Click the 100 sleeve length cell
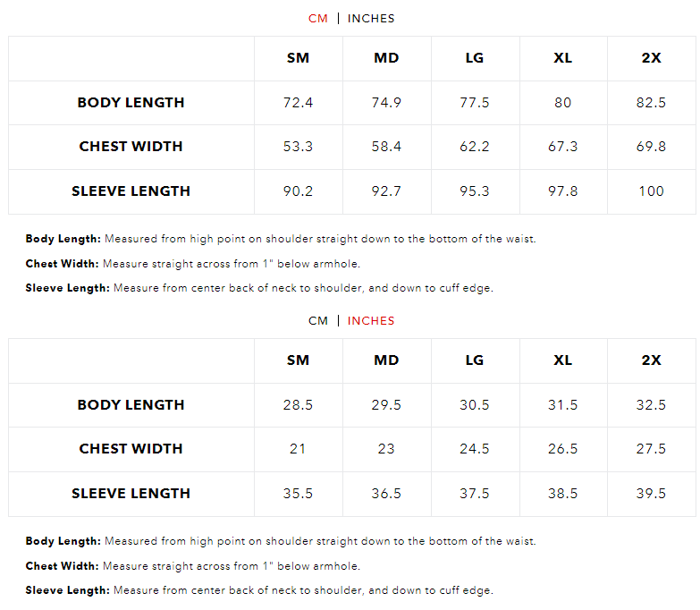700x610 pixels. (651, 191)
